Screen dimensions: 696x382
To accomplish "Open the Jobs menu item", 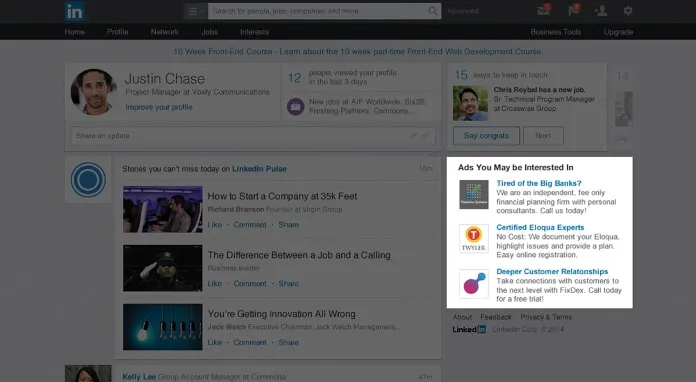I will click(x=210, y=32).
